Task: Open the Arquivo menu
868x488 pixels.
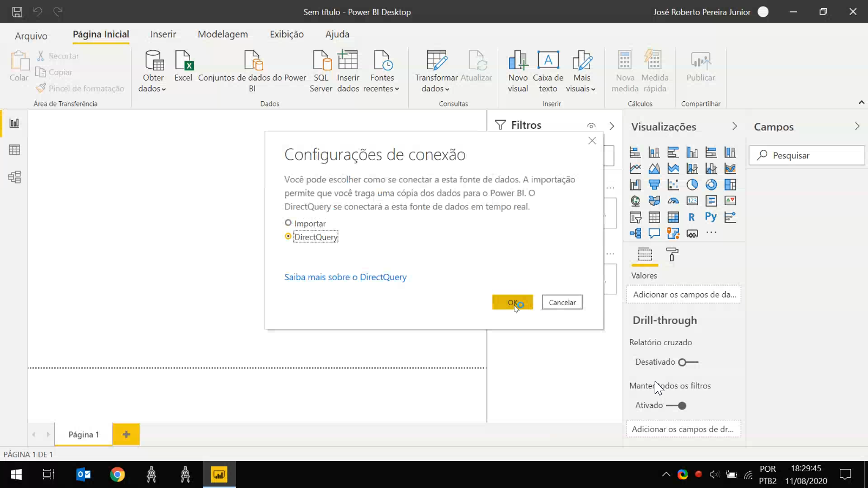Action: pyautogui.click(x=31, y=36)
